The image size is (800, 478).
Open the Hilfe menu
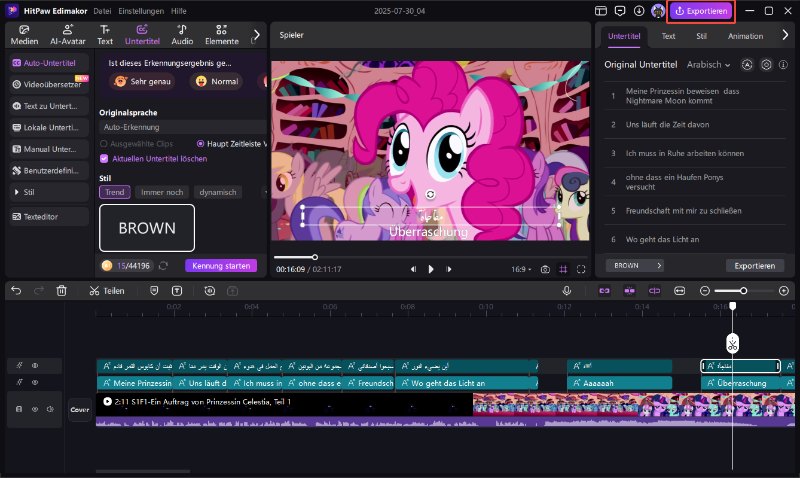click(179, 11)
